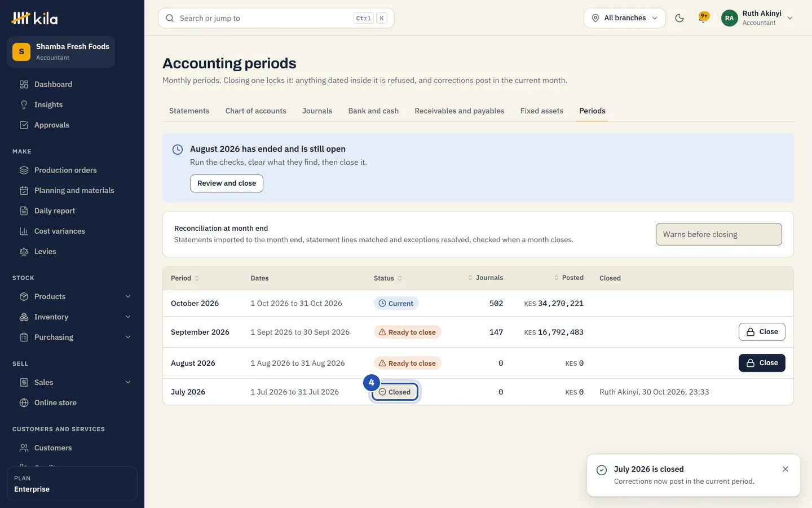Image resolution: width=812 pixels, height=508 pixels.
Task: Open the Journals tab
Action: (317, 111)
